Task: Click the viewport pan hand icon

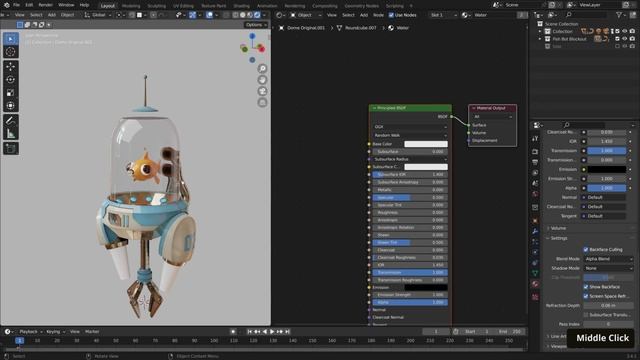Action: coord(262,80)
